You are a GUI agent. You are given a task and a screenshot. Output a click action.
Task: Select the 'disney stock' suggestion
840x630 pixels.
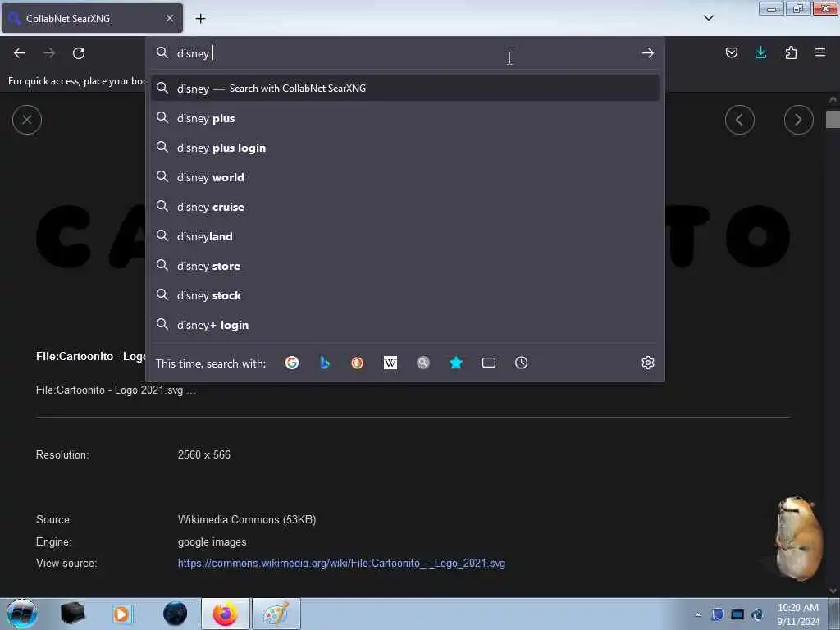[x=405, y=295]
